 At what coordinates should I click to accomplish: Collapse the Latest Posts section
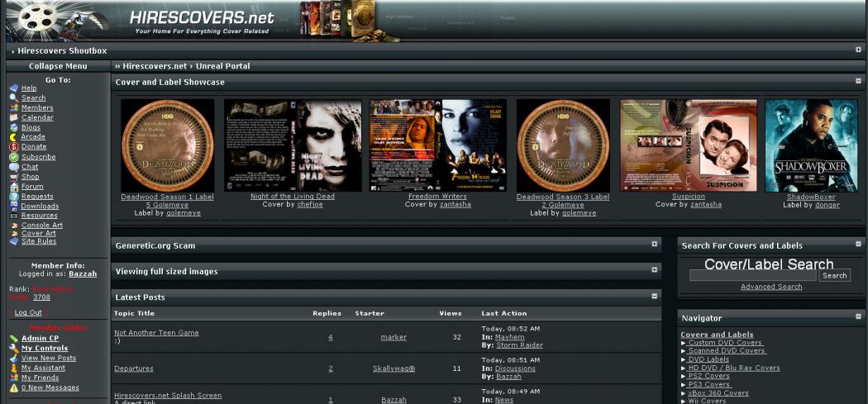tap(654, 297)
